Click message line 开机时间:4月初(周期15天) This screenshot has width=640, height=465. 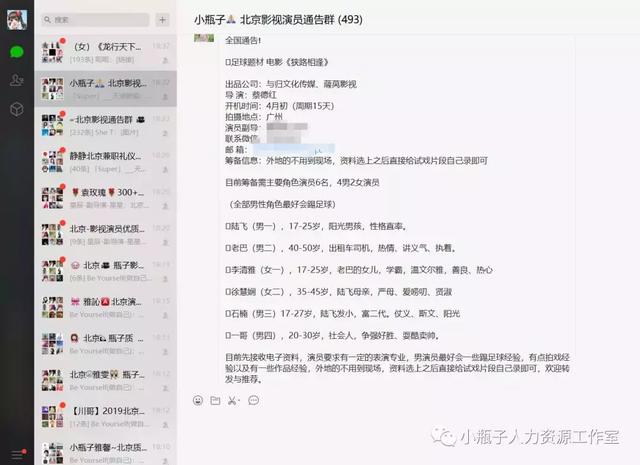280,106
